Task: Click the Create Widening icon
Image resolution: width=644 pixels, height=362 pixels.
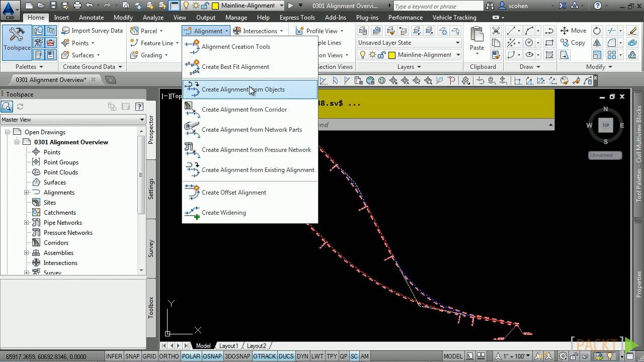Action: click(x=192, y=213)
